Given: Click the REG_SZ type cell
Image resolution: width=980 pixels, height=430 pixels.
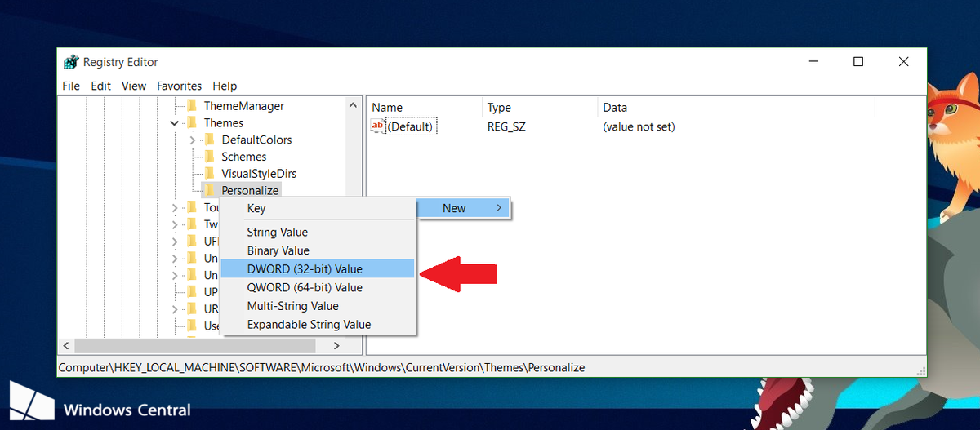Looking at the screenshot, I should tap(506, 126).
